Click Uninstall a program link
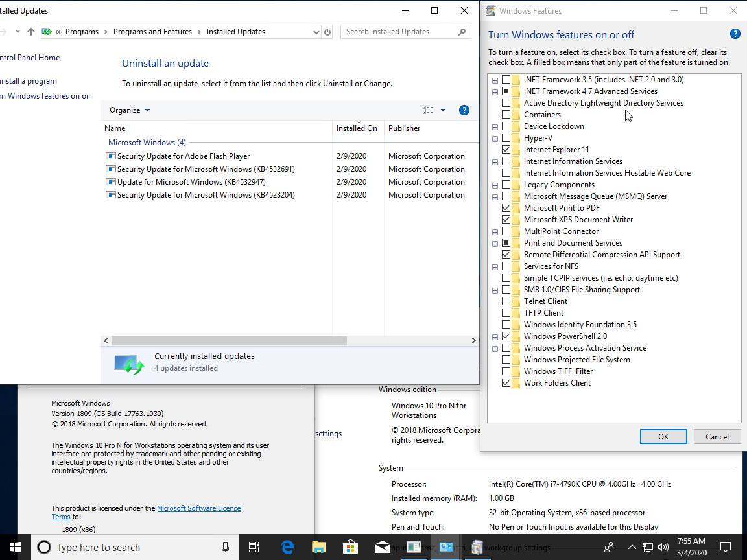 [x=29, y=81]
